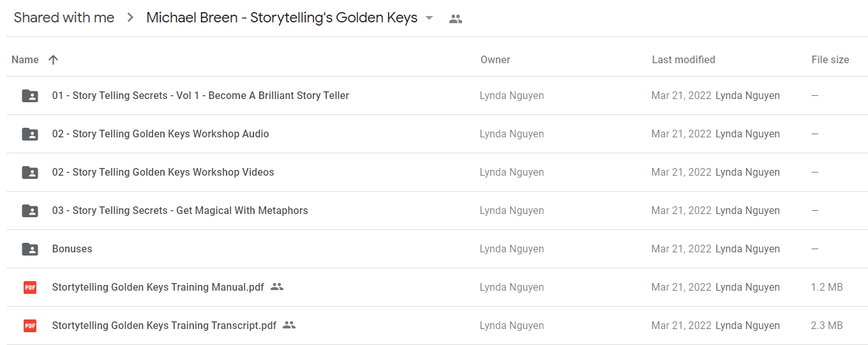This screenshot has height=345, width=868.
Task: Click the File size column header
Action: [830, 59]
